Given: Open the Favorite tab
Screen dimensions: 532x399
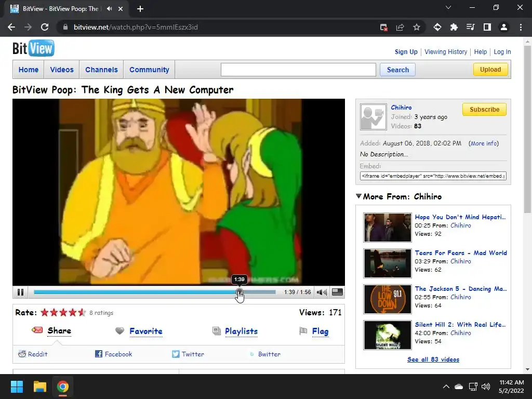Looking at the screenshot, I should pos(146,331).
